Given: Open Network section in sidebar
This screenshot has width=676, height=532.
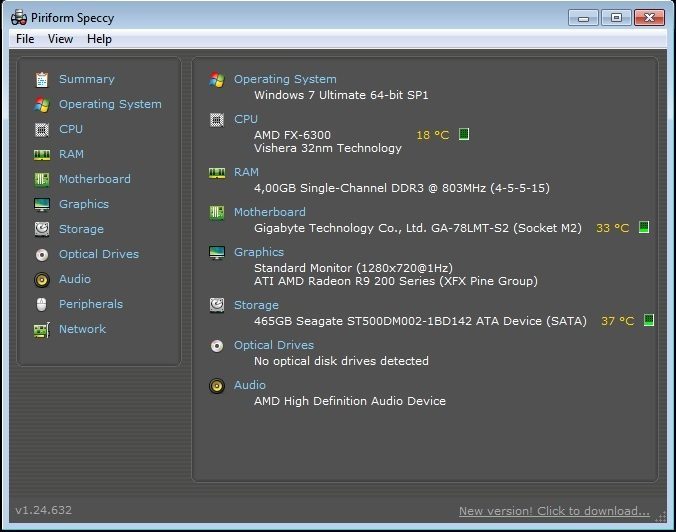Looking at the screenshot, I should [82, 329].
